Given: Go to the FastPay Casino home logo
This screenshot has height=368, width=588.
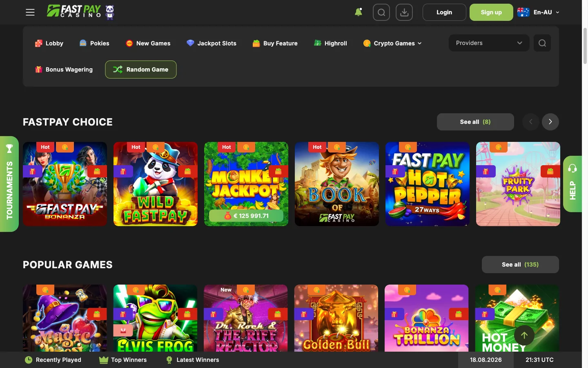Looking at the screenshot, I should 80,12.
